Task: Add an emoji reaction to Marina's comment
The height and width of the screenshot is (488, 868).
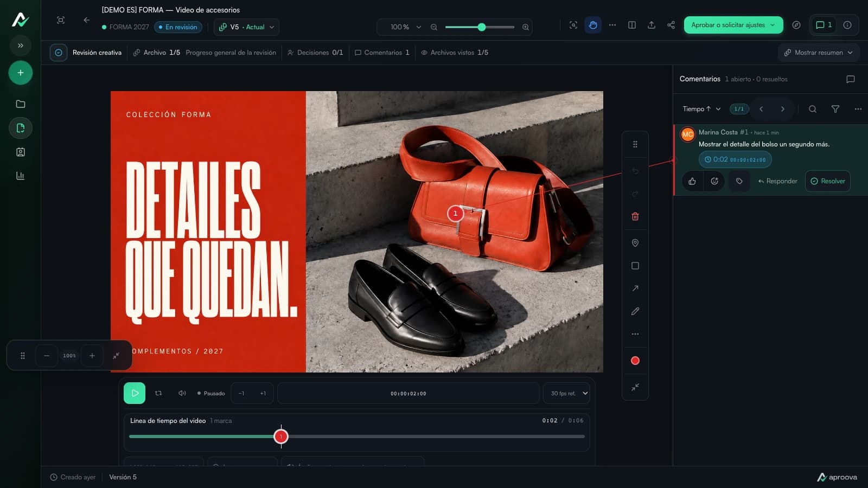Action: click(x=714, y=181)
